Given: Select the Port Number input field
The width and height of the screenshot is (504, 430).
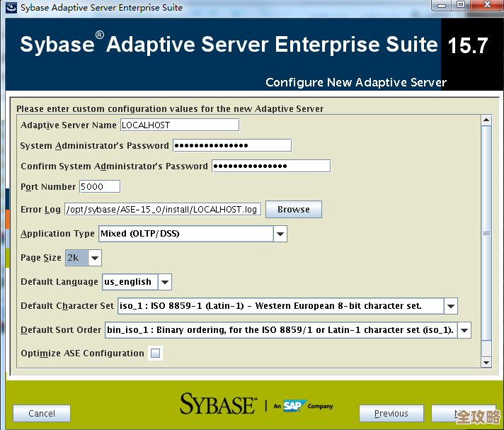Looking at the screenshot, I should (100, 187).
